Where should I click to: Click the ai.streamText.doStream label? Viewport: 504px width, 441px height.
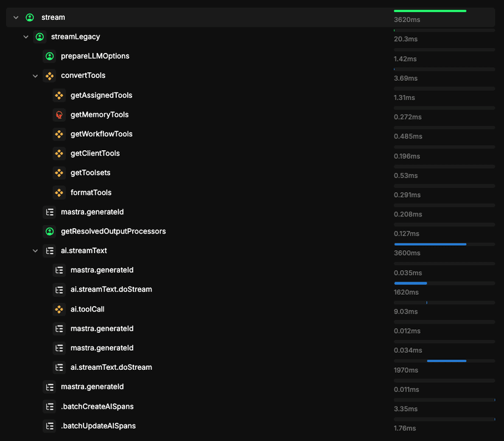click(111, 289)
